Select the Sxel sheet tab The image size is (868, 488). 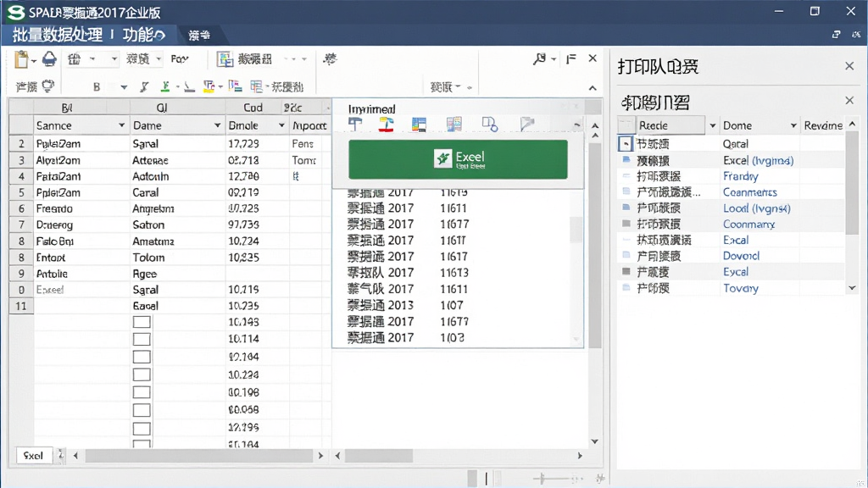click(33, 455)
